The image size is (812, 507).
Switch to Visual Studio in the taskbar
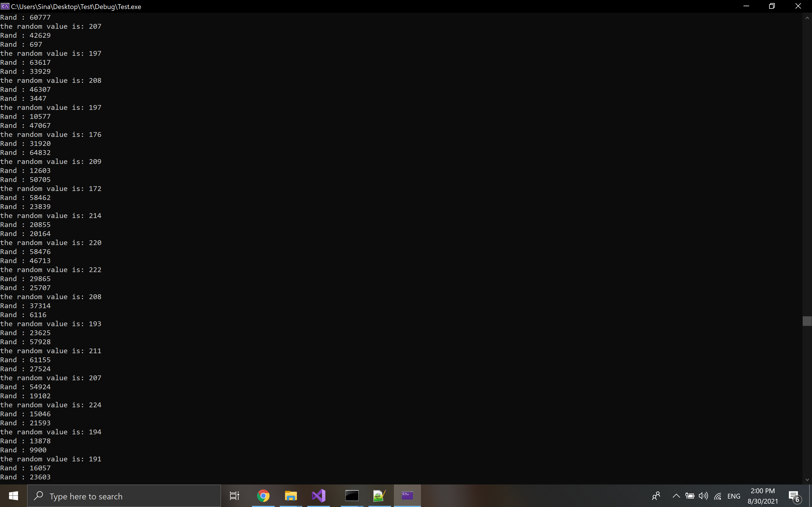[318, 496]
